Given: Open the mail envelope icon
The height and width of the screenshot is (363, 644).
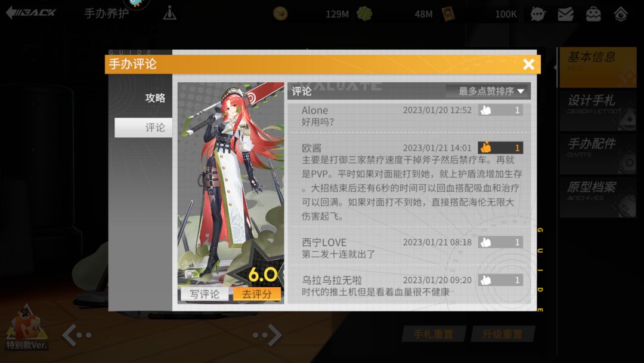Looking at the screenshot, I should coord(565,14).
